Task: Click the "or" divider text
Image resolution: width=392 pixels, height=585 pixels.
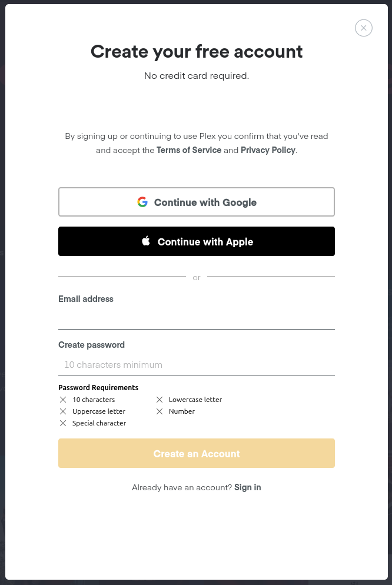Action: 197,278
